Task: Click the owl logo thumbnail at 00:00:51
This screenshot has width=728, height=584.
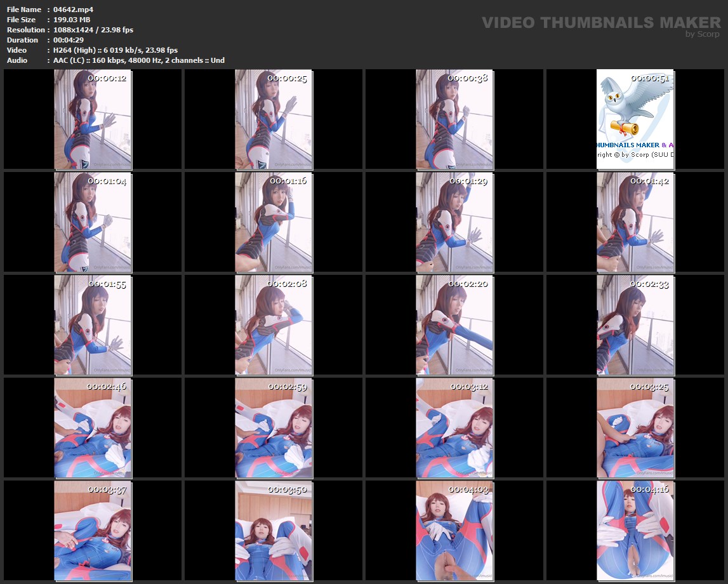Action: pos(635,119)
